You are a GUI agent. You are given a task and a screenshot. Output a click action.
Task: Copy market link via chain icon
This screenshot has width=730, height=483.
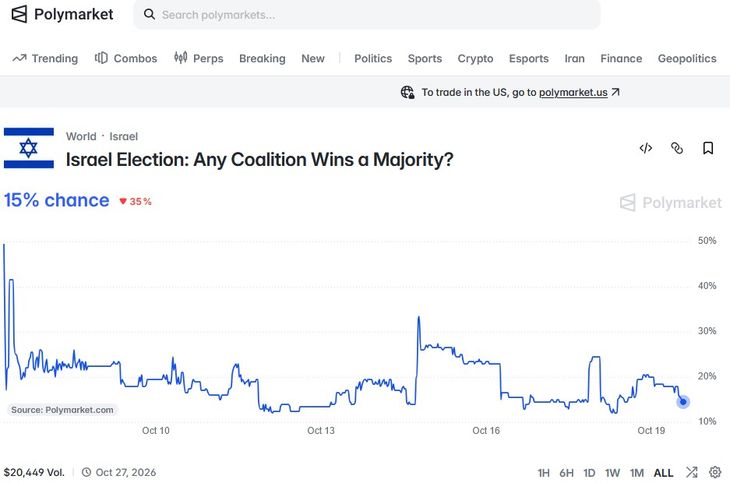677,148
